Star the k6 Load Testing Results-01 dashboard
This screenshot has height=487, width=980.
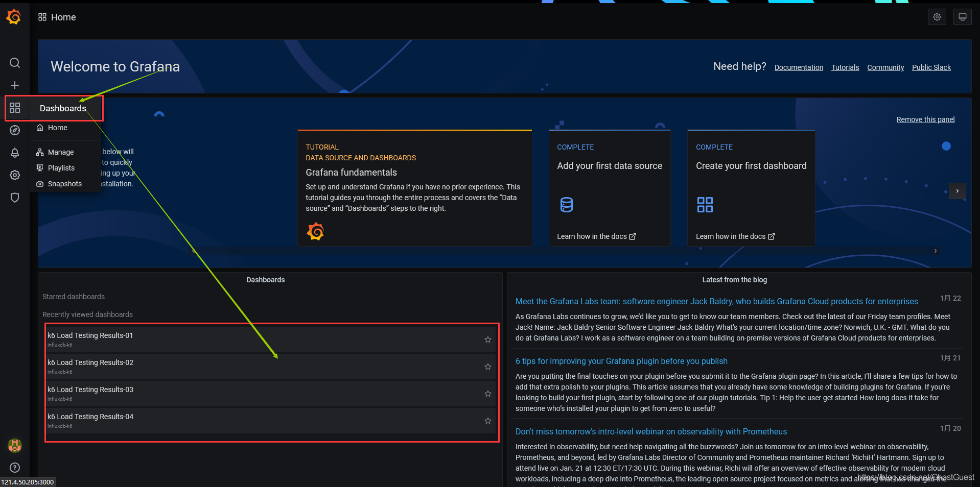pos(488,339)
